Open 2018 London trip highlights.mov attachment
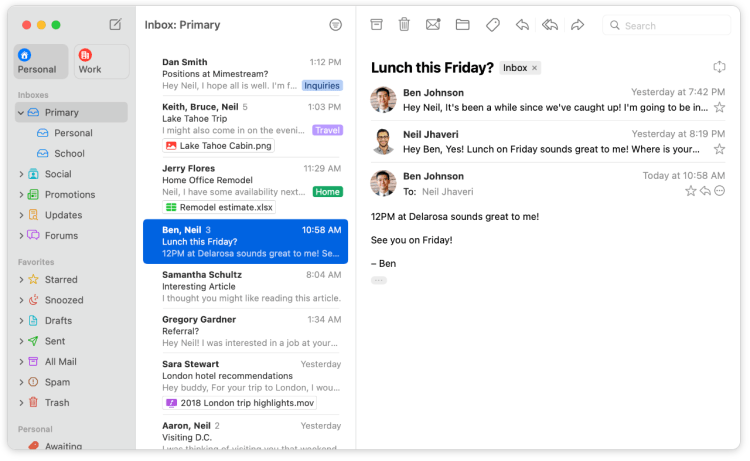The height and width of the screenshot is (461, 750). (240, 403)
